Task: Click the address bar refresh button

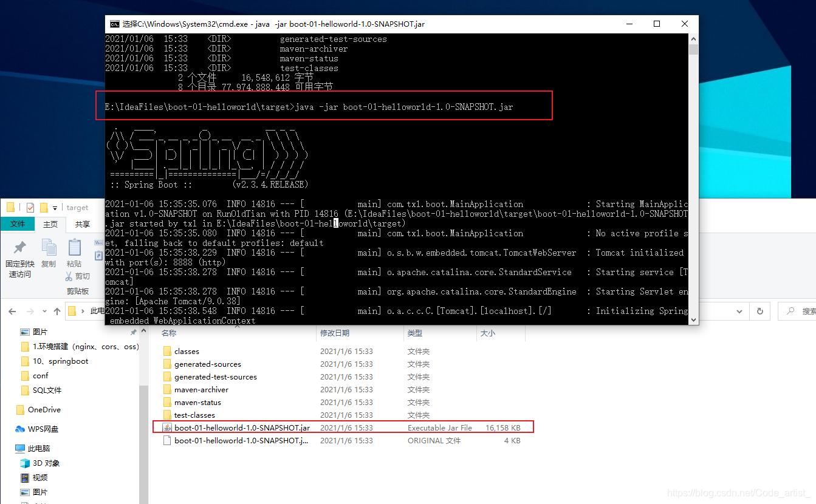Action: (759, 311)
